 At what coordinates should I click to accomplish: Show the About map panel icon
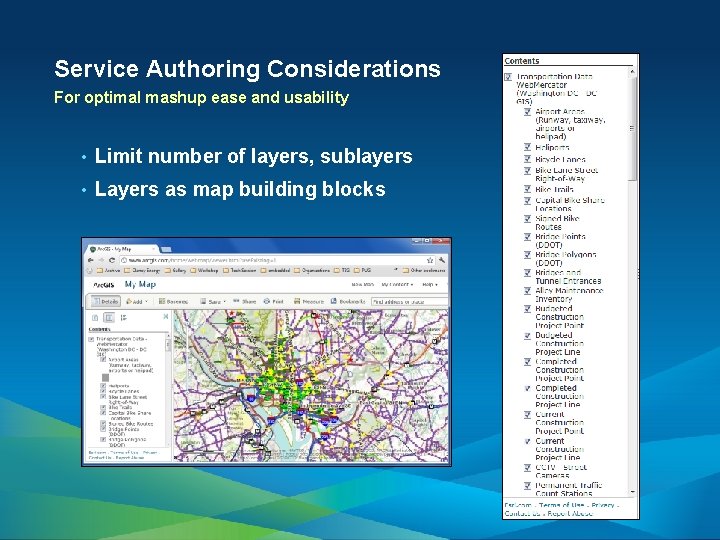click(95, 318)
